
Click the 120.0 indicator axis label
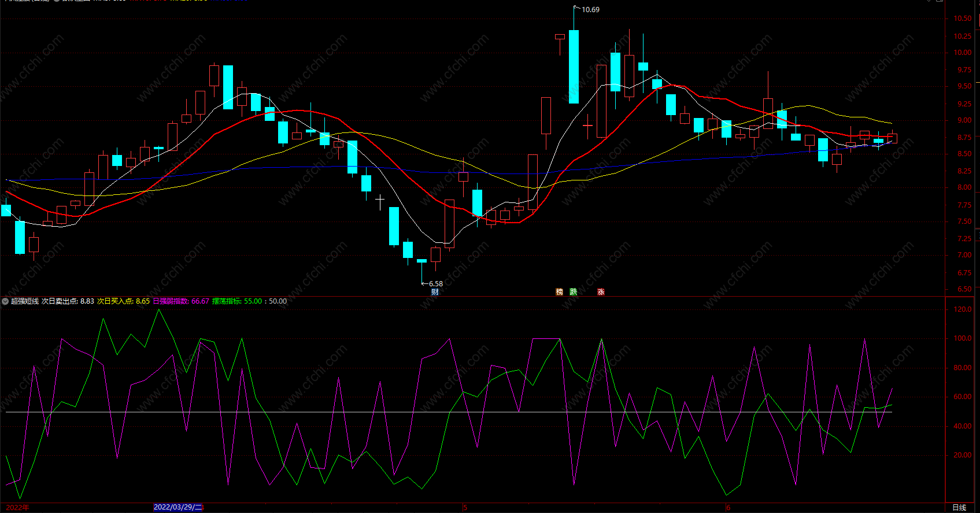963,309
